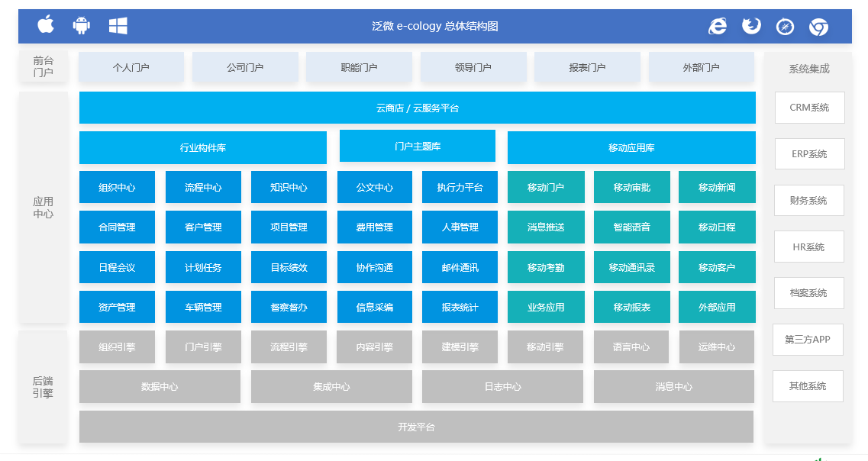Click the Apple platform icon
The image size is (868, 461).
pos(46,25)
